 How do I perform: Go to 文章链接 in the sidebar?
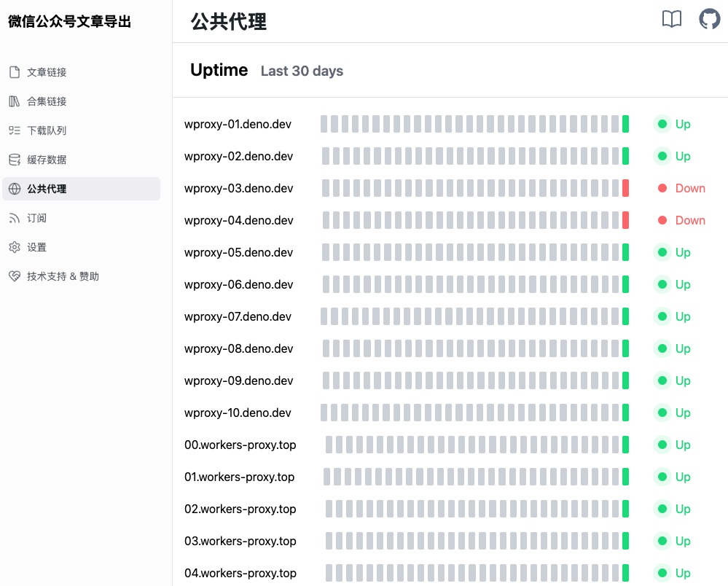(81, 72)
